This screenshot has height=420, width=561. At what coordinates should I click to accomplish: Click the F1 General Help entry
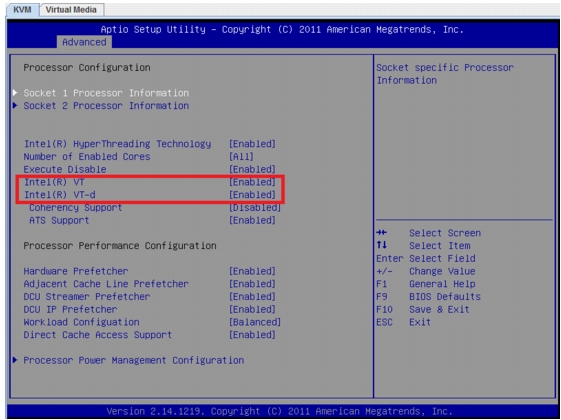426,284
